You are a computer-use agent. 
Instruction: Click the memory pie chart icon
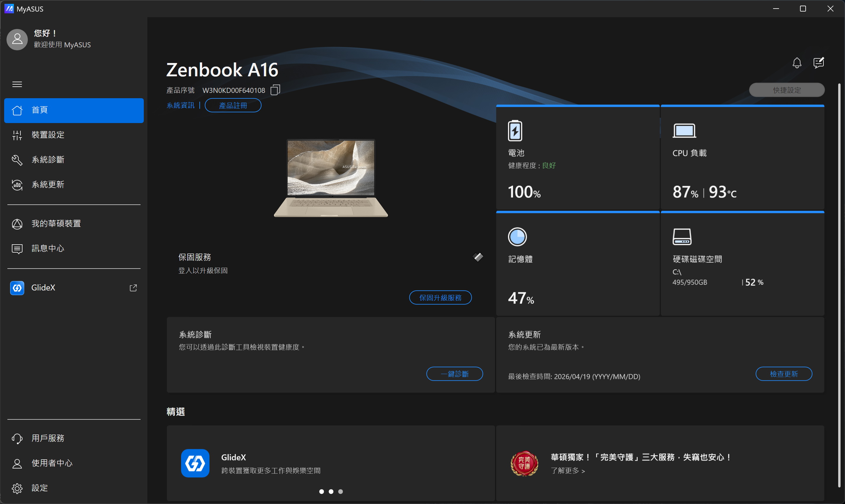[517, 237]
